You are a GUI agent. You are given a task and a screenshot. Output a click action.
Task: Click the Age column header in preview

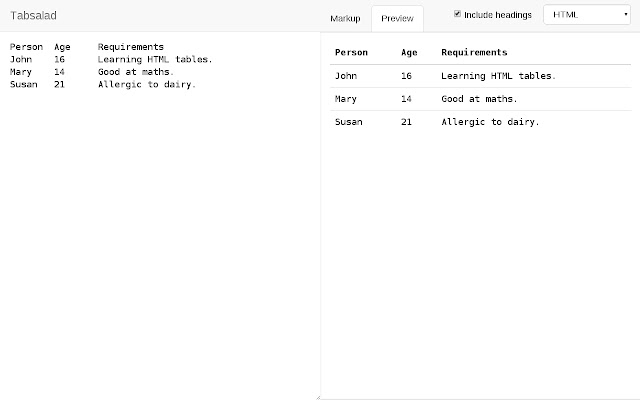pyautogui.click(x=409, y=52)
